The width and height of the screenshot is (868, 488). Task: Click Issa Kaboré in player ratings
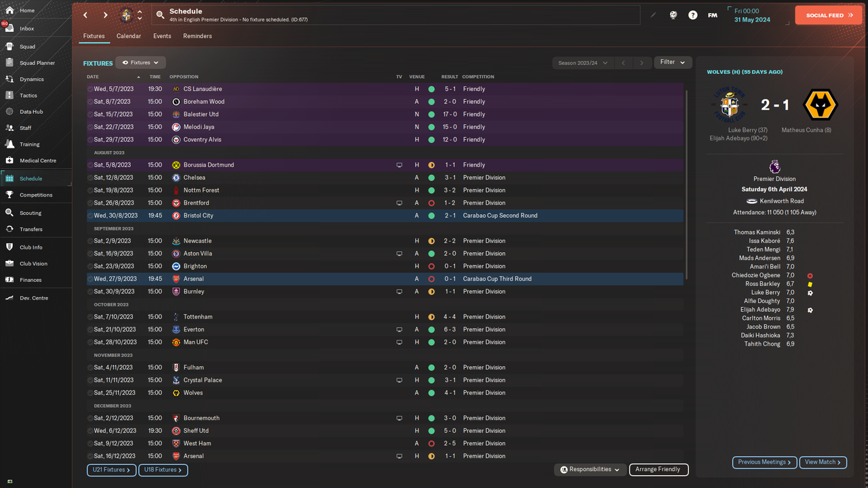click(x=764, y=241)
